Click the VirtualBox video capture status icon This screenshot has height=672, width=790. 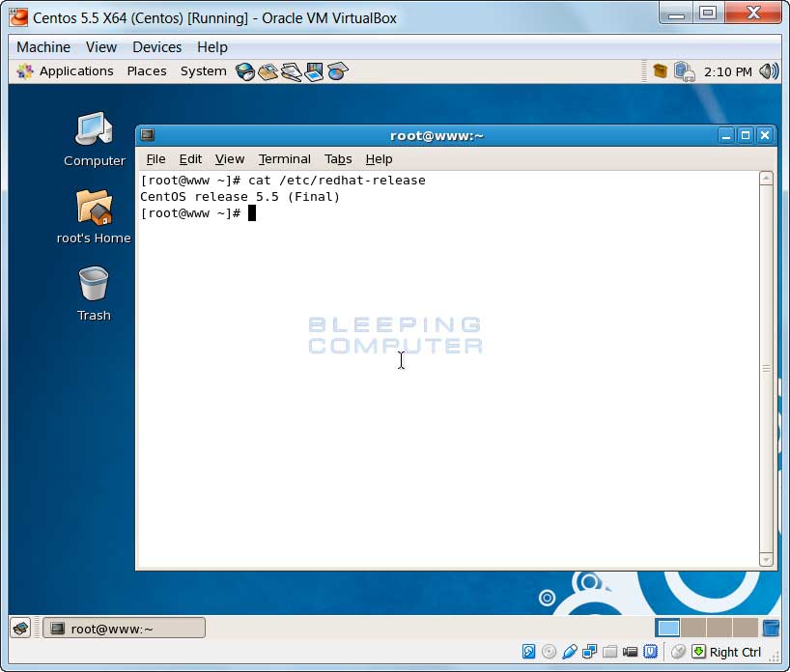pos(630,652)
